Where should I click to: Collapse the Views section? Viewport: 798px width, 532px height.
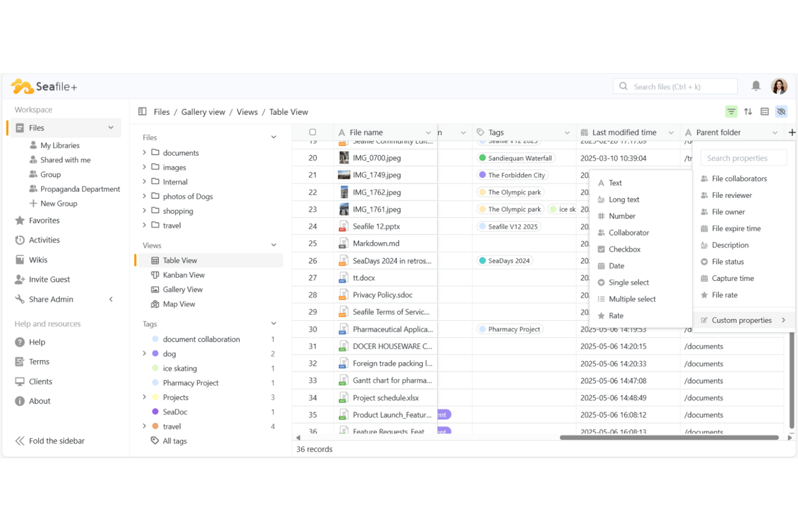click(274, 245)
